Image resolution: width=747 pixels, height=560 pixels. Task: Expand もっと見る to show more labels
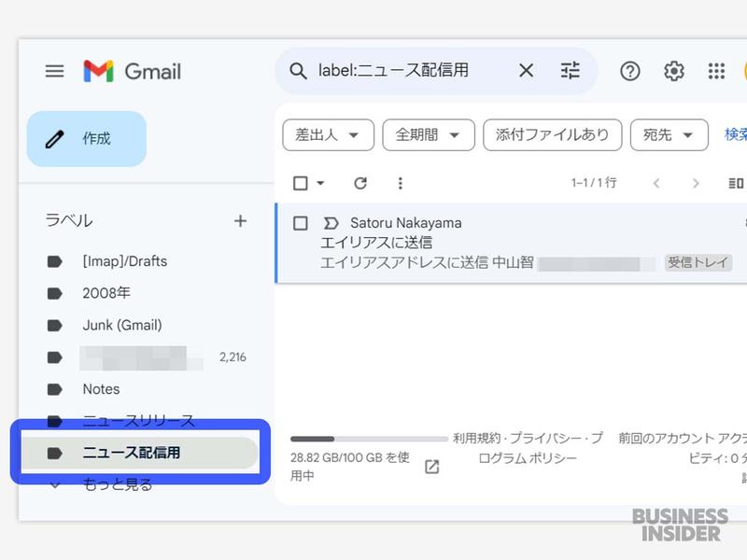(118, 484)
